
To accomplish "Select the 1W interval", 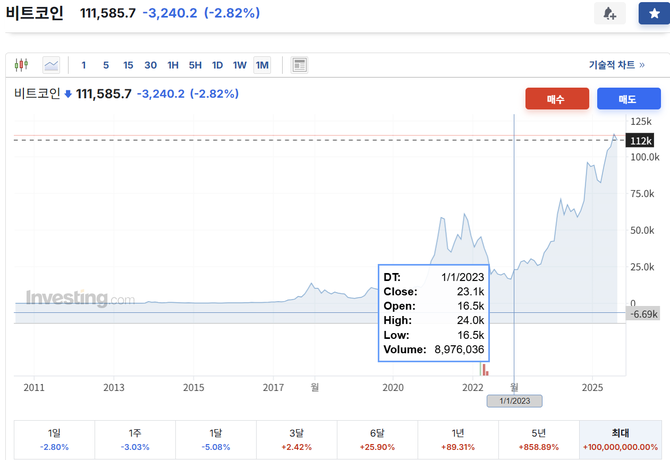I will click(240, 65).
